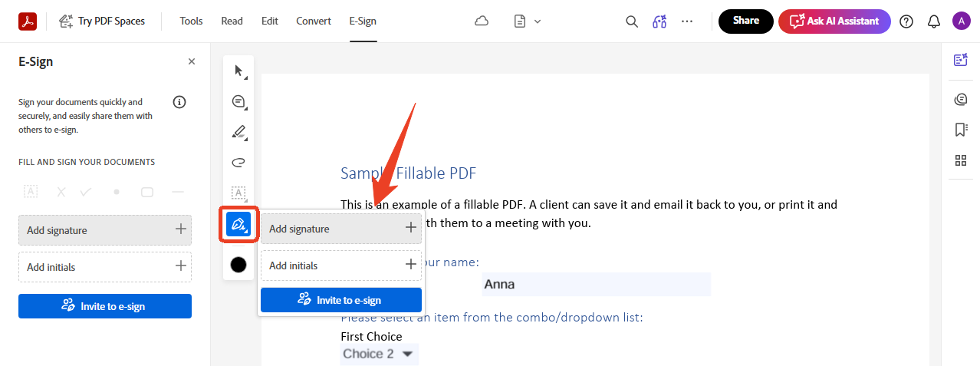Open Ask AI Assistant

click(x=834, y=21)
